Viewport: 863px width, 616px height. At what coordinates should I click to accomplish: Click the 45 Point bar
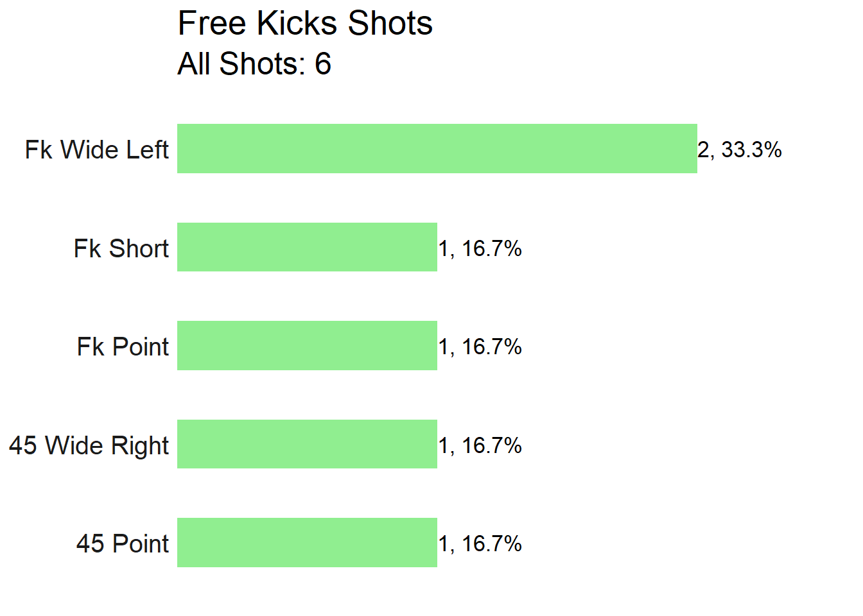click(x=307, y=542)
